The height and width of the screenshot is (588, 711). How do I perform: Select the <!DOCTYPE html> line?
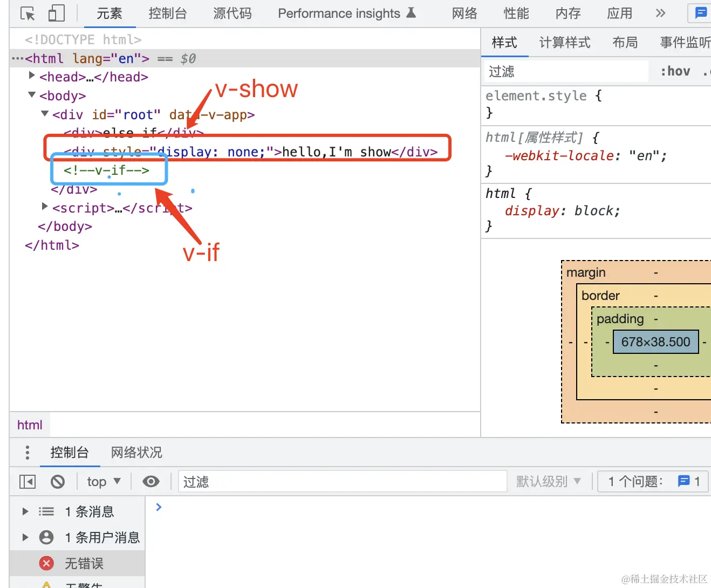[x=83, y=39]
